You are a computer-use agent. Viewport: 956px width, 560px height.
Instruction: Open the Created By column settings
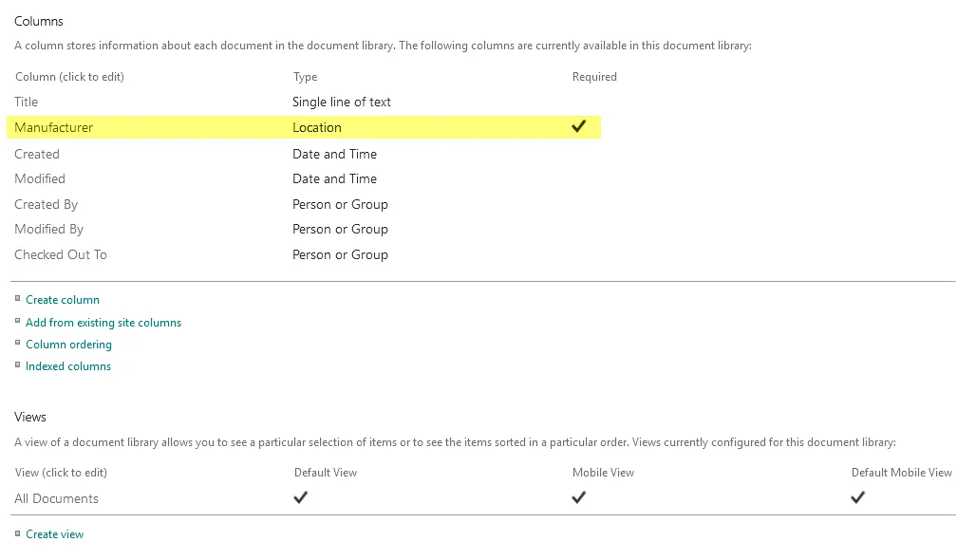(47, 204)
